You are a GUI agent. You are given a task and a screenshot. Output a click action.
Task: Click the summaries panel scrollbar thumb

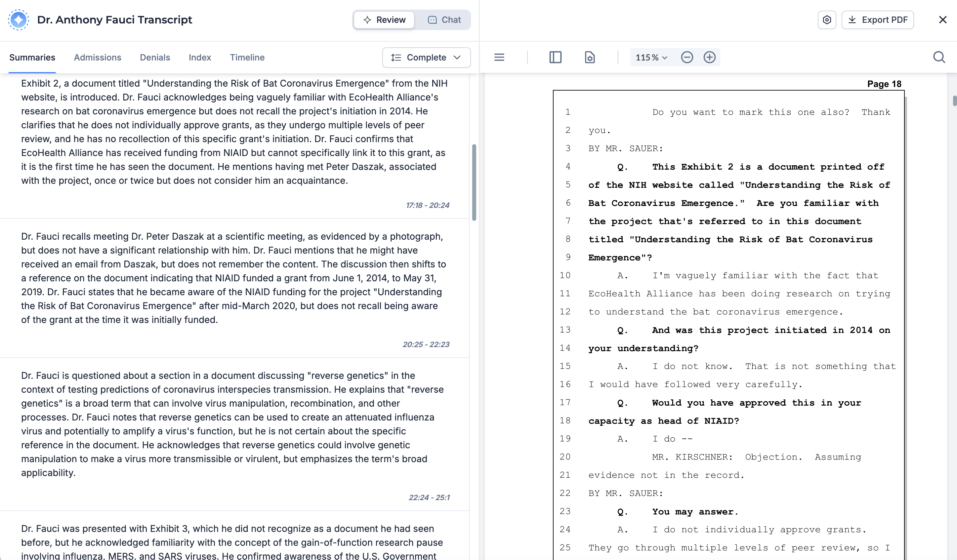pos(474,182)
